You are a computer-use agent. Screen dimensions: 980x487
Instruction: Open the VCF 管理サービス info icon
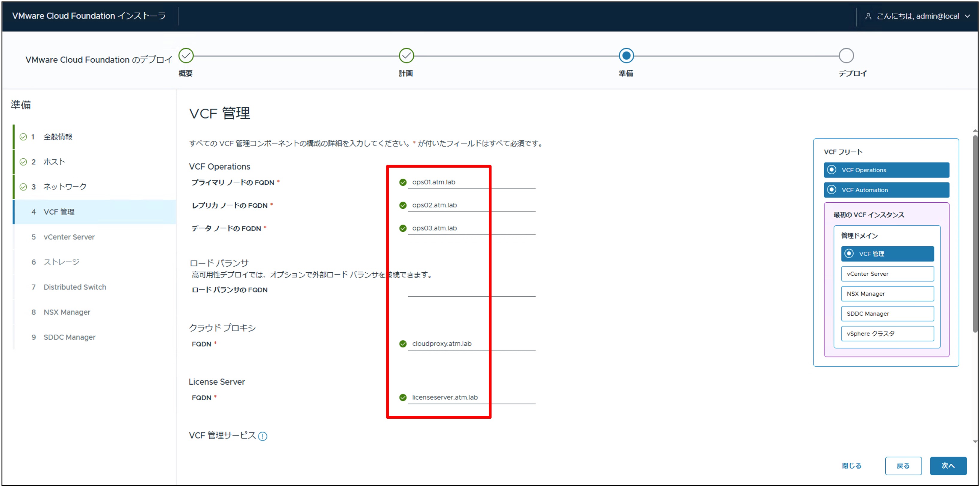coord(262,436)
